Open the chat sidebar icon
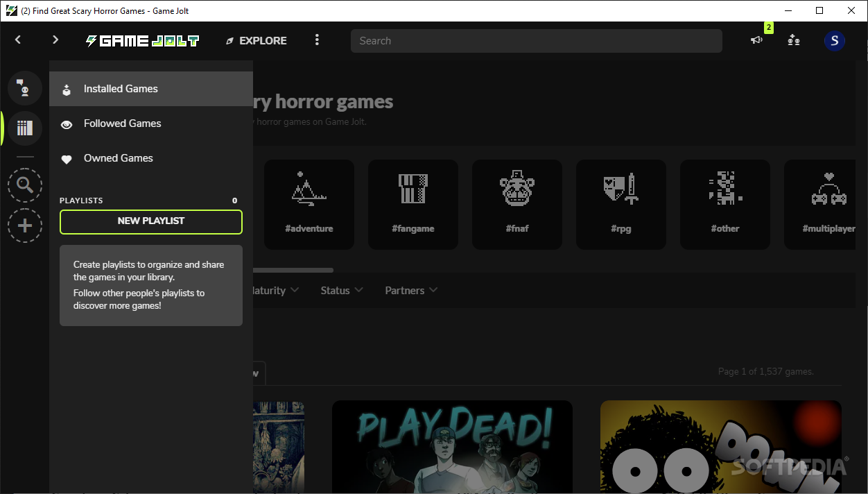This screenshot has height=494, width=868. click(25, 88)
